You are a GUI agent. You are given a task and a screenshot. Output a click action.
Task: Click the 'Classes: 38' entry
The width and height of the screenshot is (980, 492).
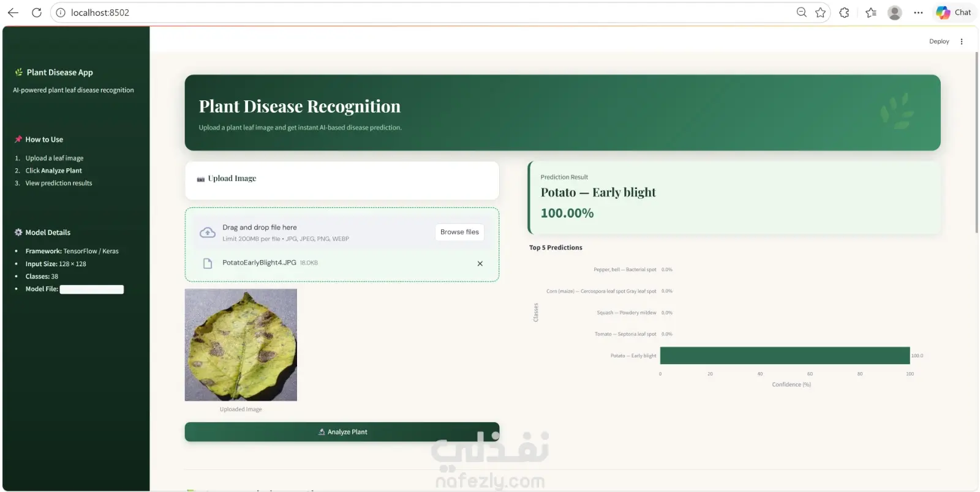42,277
